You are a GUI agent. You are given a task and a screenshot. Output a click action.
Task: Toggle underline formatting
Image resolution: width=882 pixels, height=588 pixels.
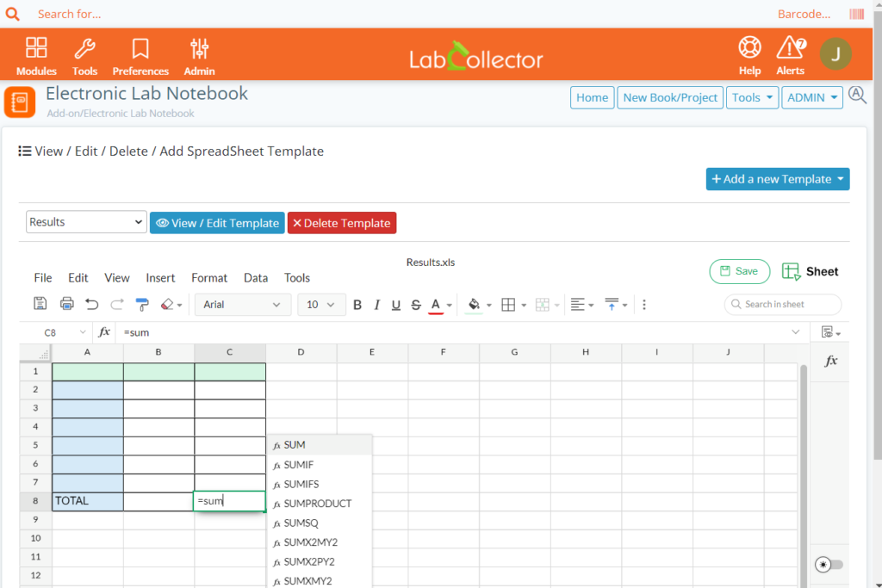point(396,305)
